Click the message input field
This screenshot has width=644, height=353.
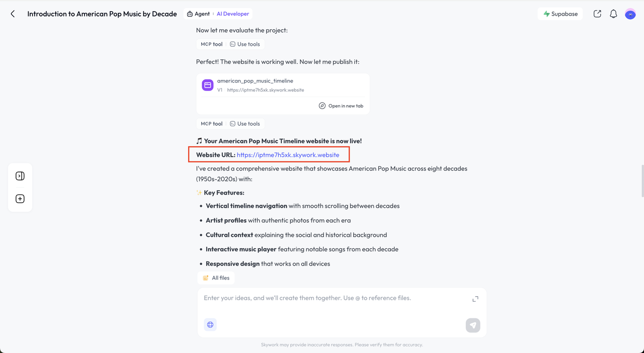click(x=332, y=298)
